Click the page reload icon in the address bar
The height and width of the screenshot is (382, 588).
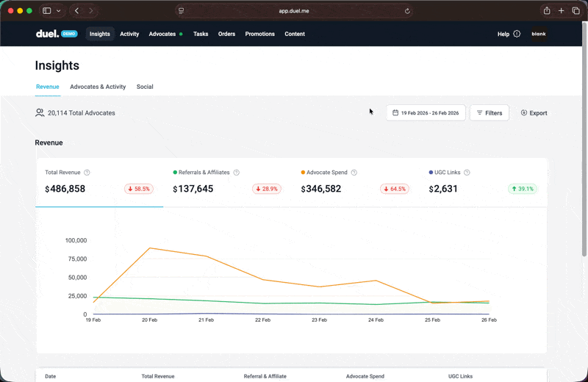(x=407, y=11)
